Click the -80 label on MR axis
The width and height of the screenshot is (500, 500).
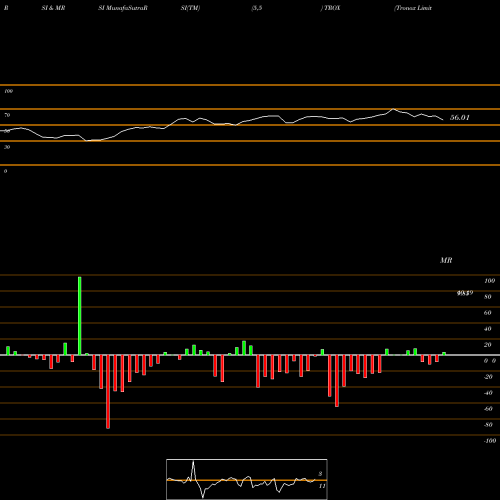coord(488,425)
